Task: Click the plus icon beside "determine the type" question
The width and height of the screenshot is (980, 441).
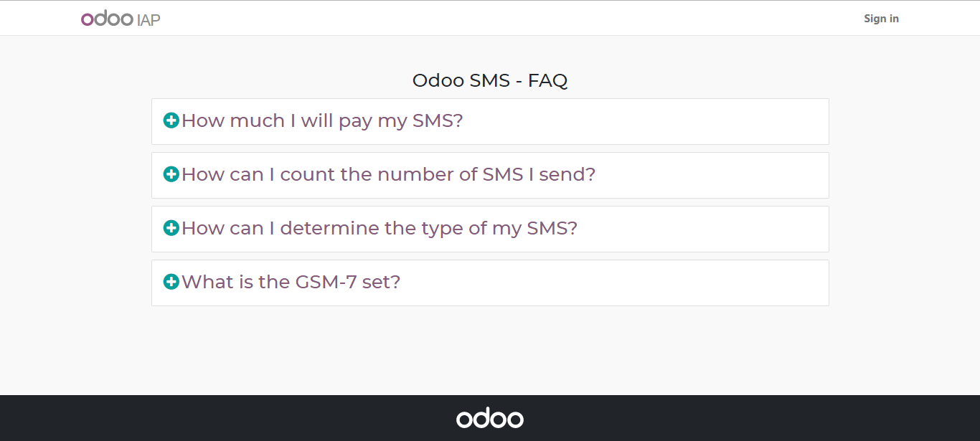Action: click(x=171, y=228)
